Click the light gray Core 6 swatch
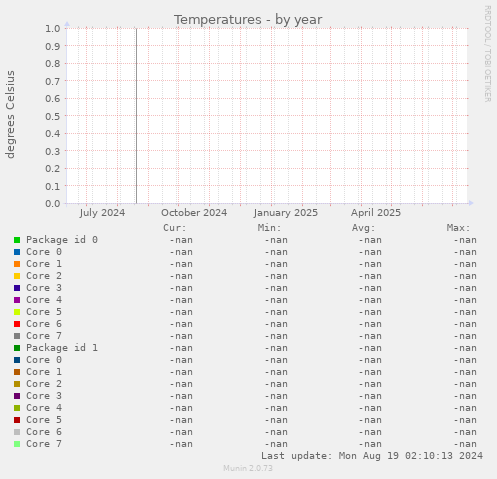The image size is (497, 479). 17,432
